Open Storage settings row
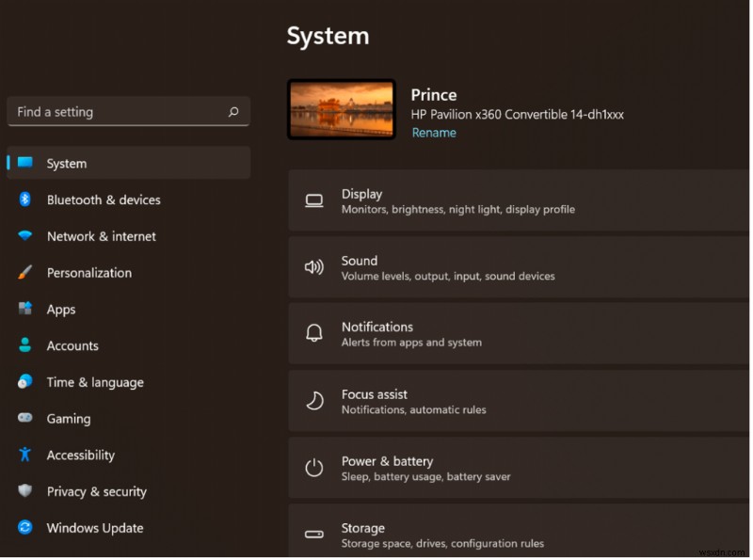 518,535
